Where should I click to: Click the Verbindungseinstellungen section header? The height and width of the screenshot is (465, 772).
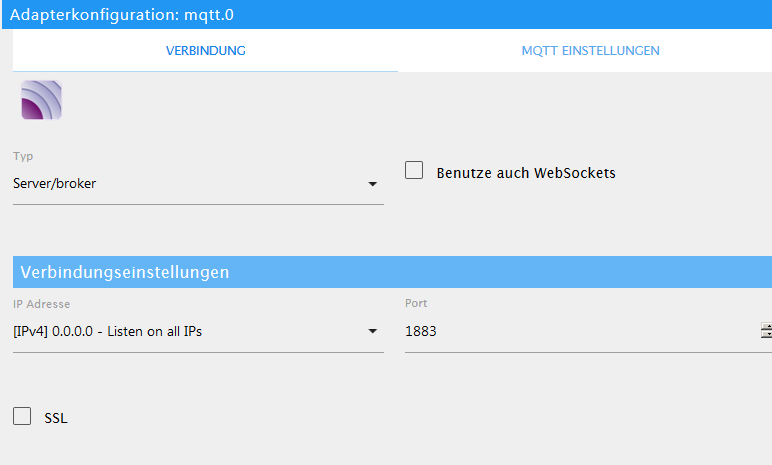pos(392,272)
